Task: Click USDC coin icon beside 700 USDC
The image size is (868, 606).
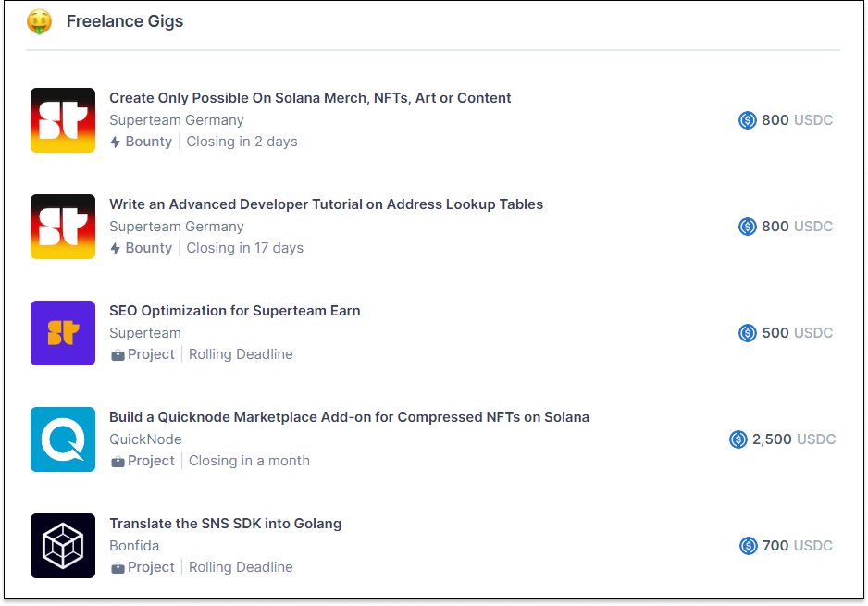Action: point(749,546)
